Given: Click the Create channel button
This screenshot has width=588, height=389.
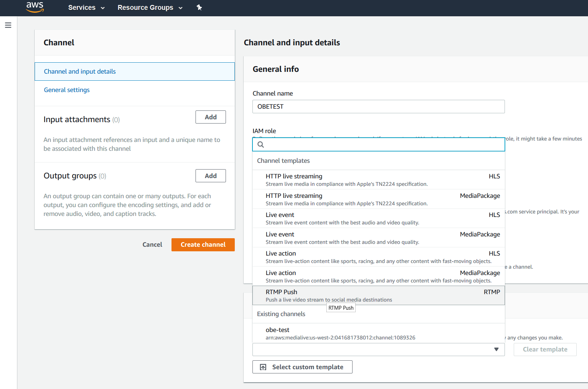Looking at the screenshot, I should [203, 245].
